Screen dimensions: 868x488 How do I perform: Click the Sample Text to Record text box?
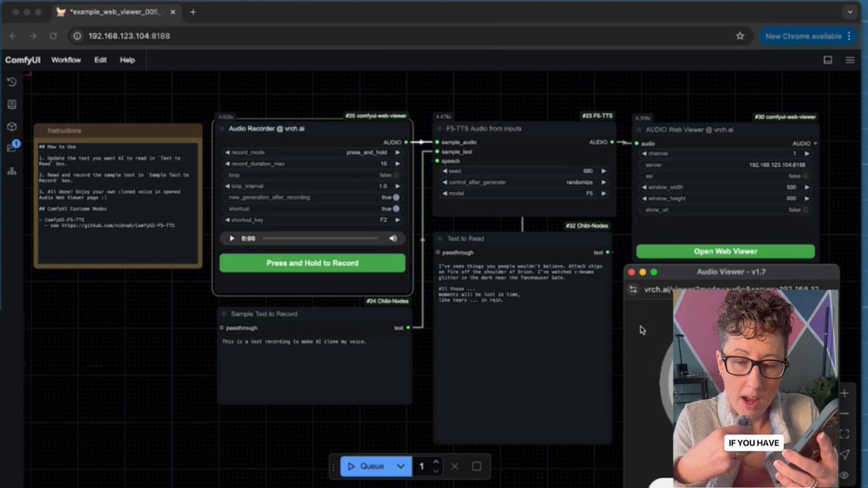pyautogui.click(x=315, y=369)
